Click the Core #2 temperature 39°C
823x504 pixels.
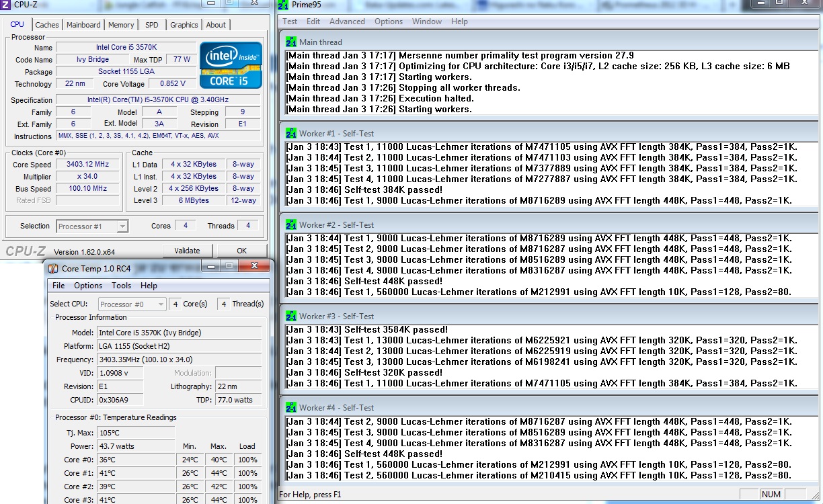(x=136, y=487)
